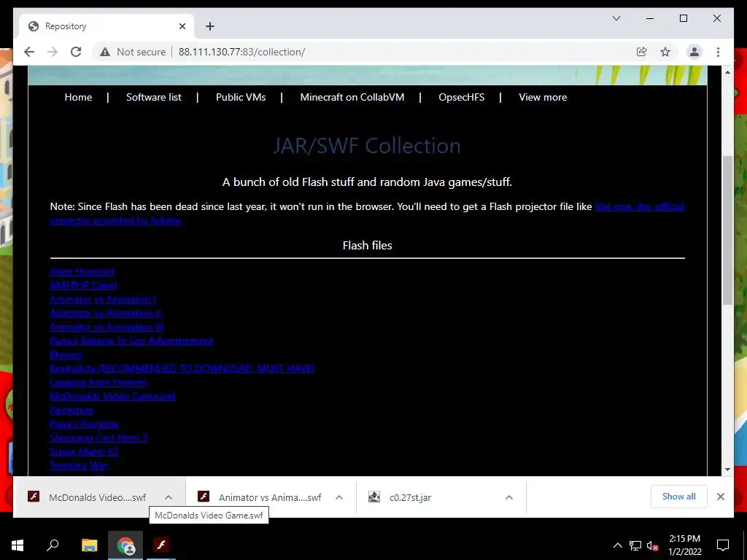Download Animator vs Animation I

(102, 299)
